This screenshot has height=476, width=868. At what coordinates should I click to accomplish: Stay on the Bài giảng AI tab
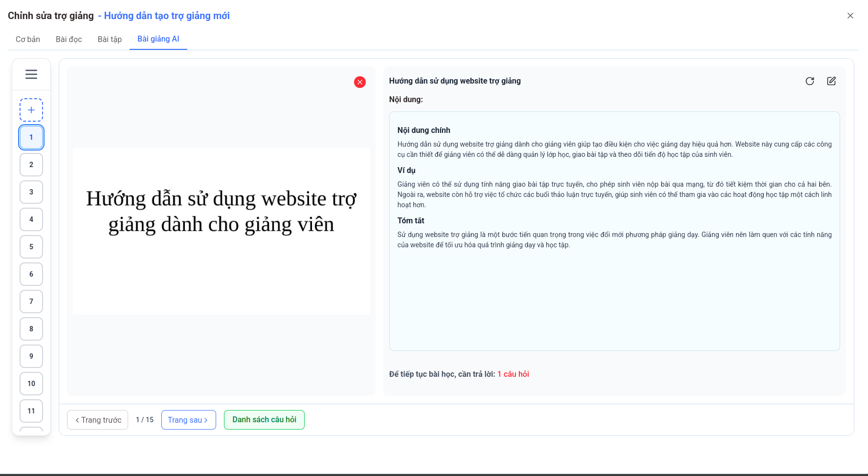[158, 39]
